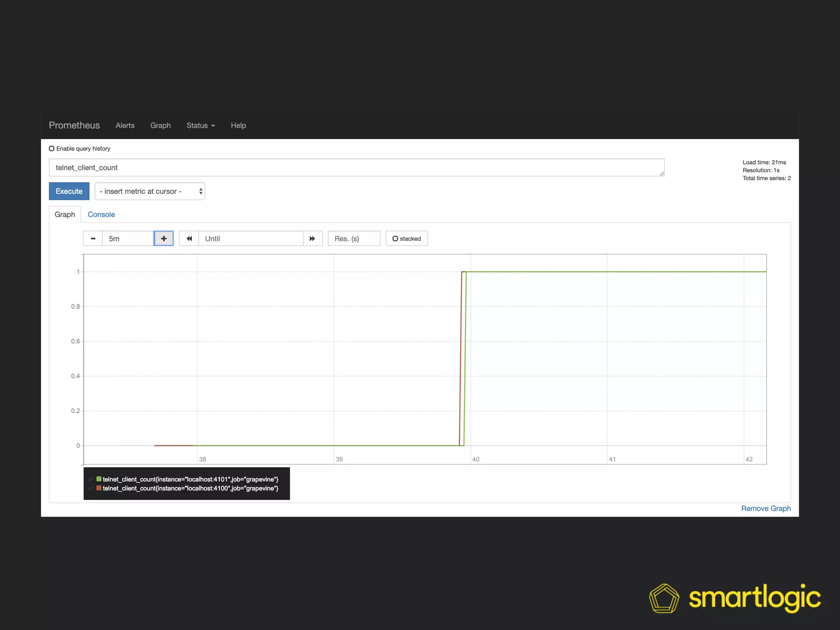Click the Until end-time input field
The height and width of the screenshot is (630, 840).
(251, 238)
